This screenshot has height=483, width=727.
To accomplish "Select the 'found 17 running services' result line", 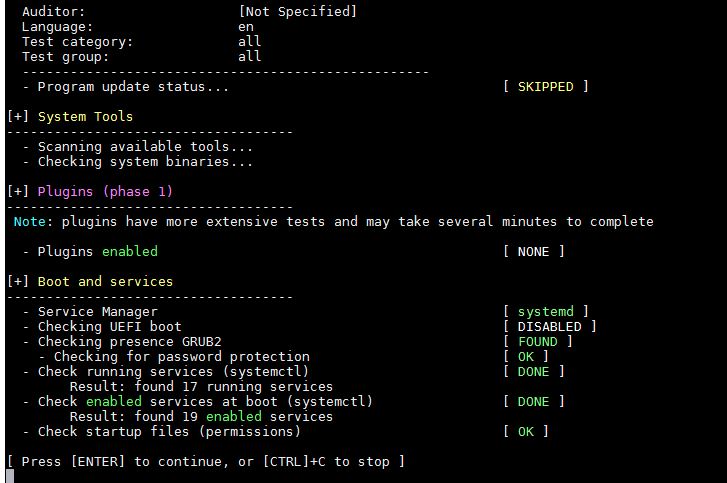I will coord(201,387).
